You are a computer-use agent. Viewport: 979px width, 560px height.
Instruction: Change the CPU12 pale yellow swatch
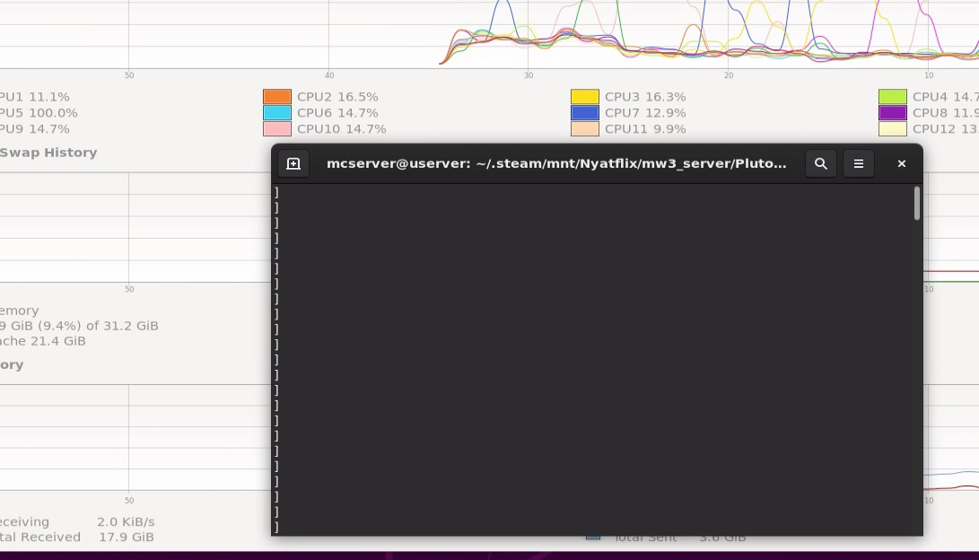pos(893,129)
